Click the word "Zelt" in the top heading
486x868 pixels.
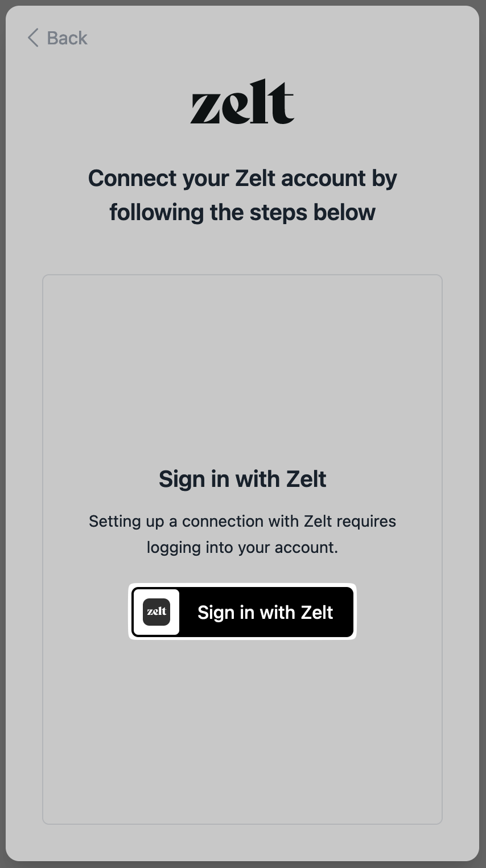(255, 179)
